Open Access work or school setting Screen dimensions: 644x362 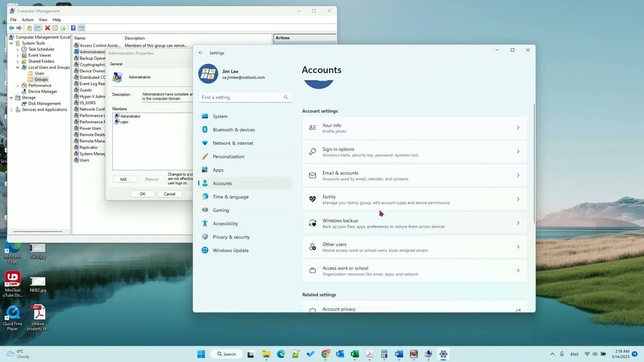pos(415,270)
